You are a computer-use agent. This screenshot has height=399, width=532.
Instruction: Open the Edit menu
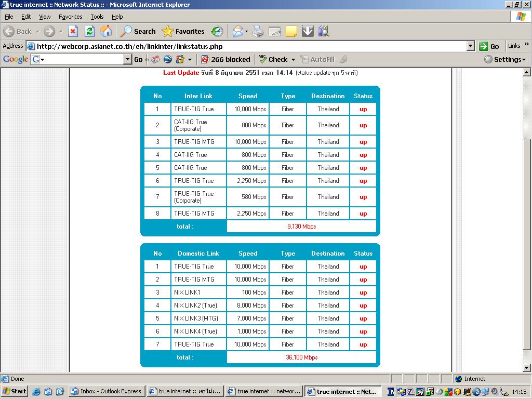[x=26, y=17]
